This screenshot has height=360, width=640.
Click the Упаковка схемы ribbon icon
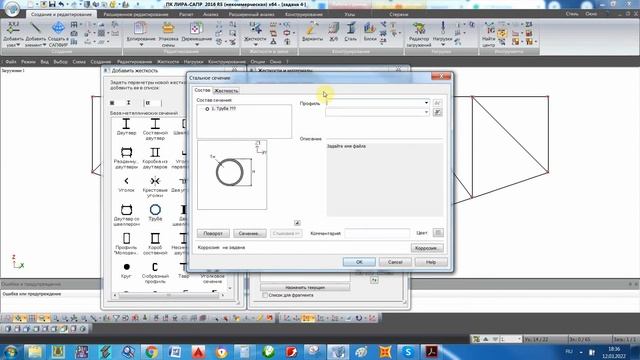168,28
